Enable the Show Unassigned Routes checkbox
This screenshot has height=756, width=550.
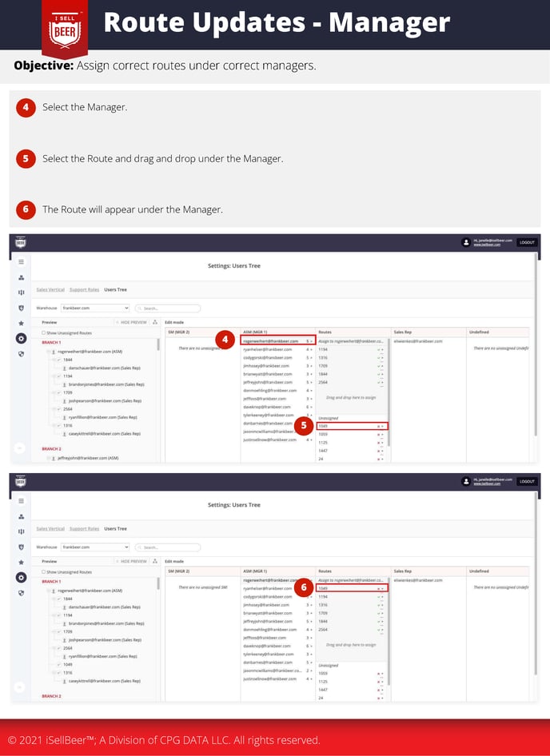43,332
